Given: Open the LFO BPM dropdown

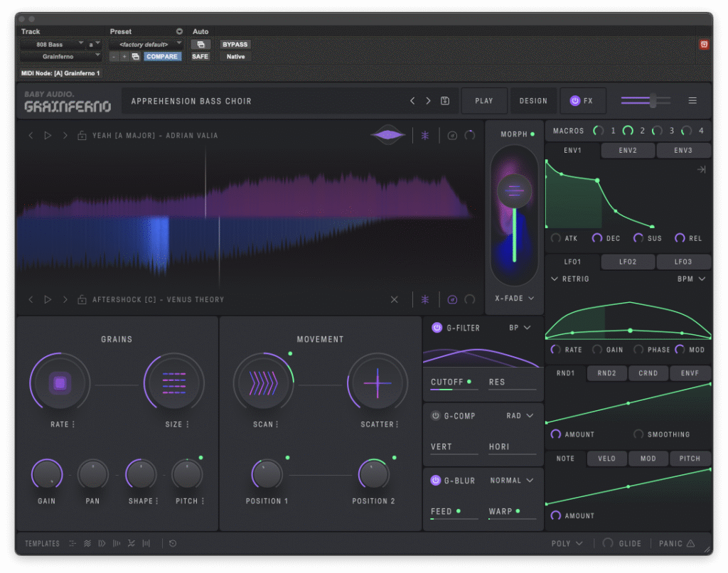Looking at the screenshot, I should click(x=691, y=279).
